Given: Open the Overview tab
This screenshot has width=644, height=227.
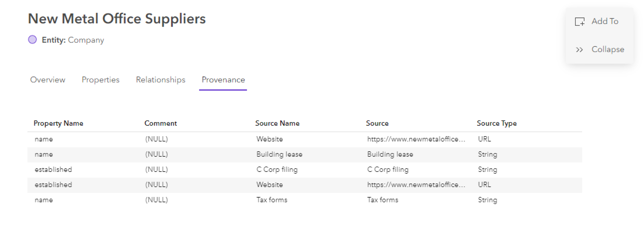Looking at the screenshot, I should (x=48, y=80).
